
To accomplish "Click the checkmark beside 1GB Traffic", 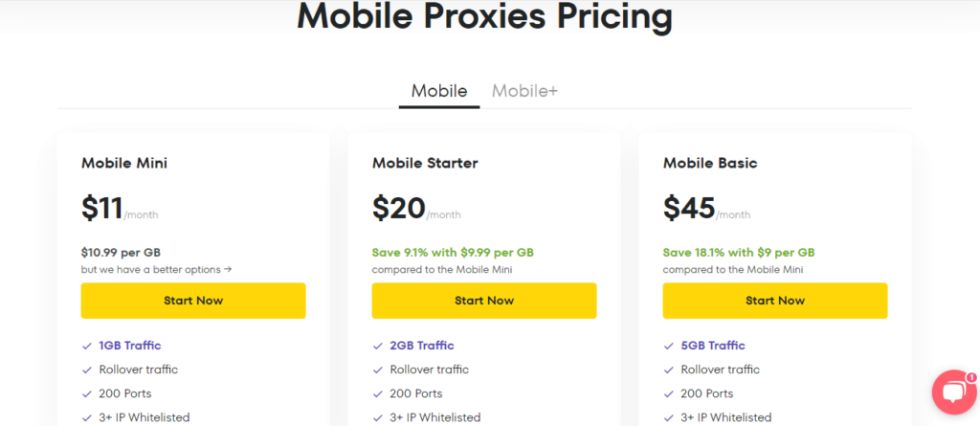I will point(86,346).
